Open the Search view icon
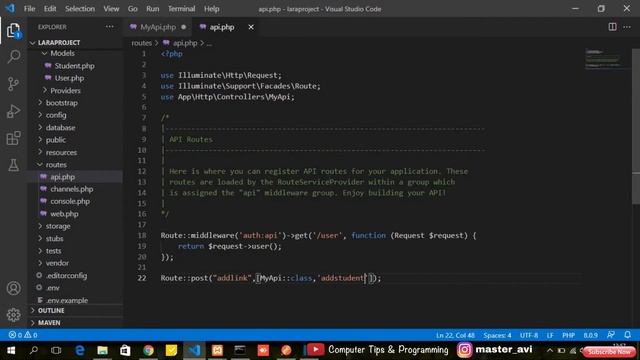This screenshot has height=360, width=640. click(13, 57)
